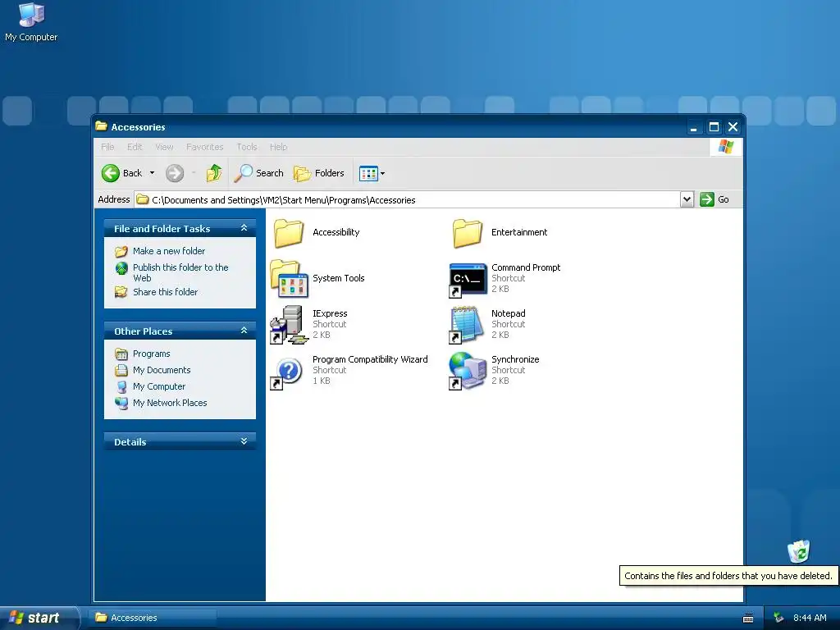
Task: Click the Share this folder icon
Action: (121, 292)
